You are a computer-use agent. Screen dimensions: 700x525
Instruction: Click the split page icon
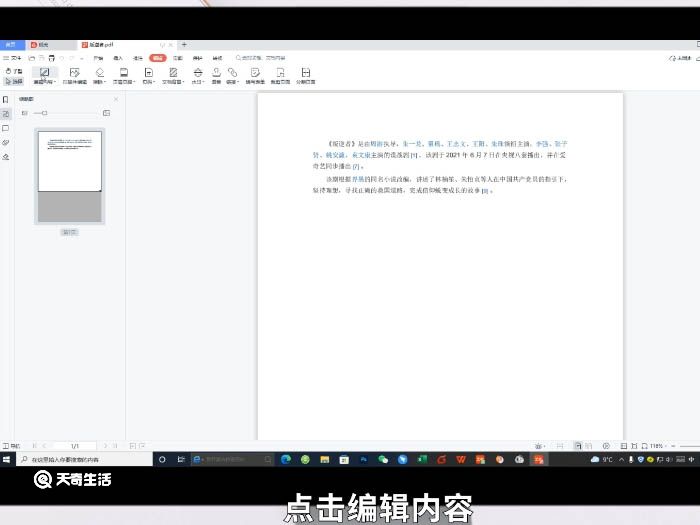[x=305, y=72]
